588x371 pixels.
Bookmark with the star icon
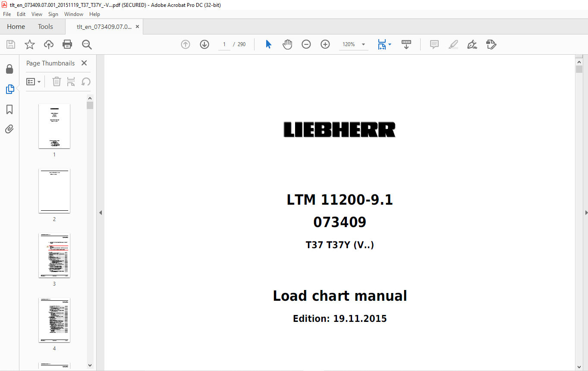click(29, 44)
